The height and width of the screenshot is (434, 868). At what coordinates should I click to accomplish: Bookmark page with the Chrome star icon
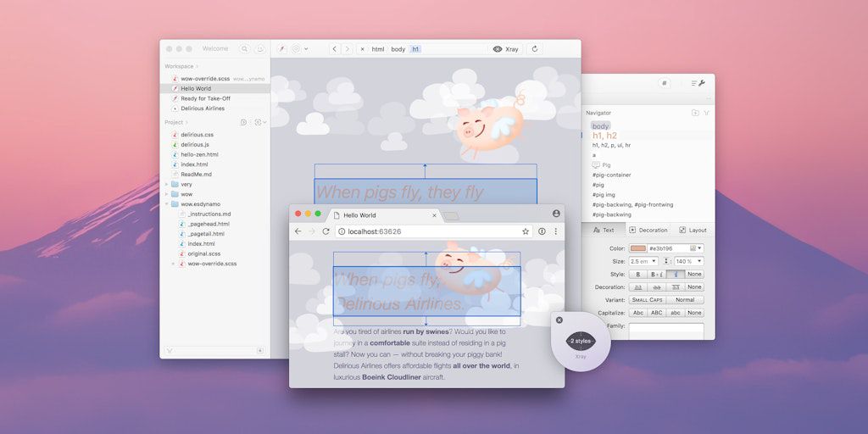tap(526, 231)
